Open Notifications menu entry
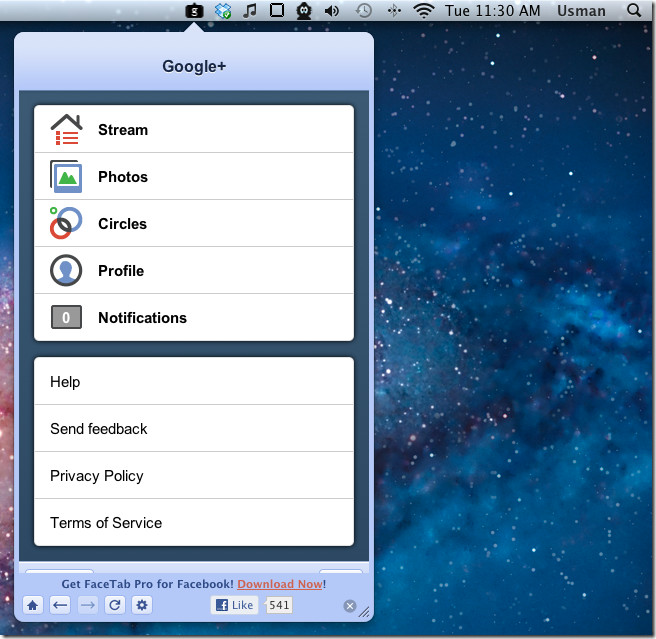Viewport: 656px width, 639px height. click(x=194, y=317)
